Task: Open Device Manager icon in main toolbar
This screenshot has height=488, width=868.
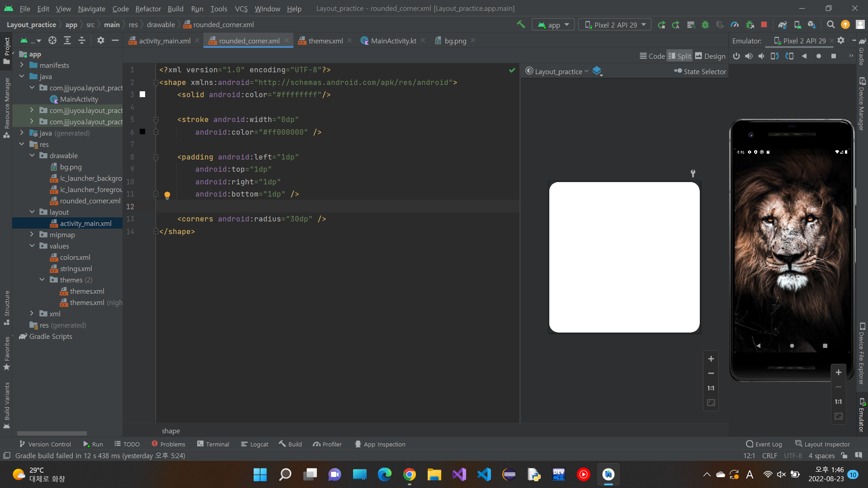Action: point(797,25)
